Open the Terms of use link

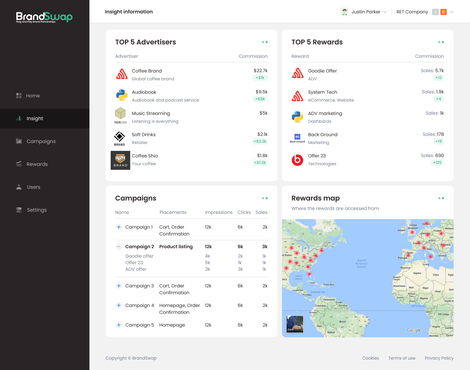(x=402, y=358)
